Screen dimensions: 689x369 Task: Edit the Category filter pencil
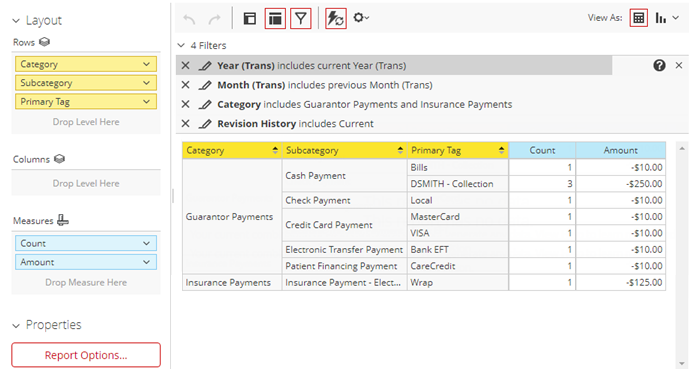click(205, 104)
